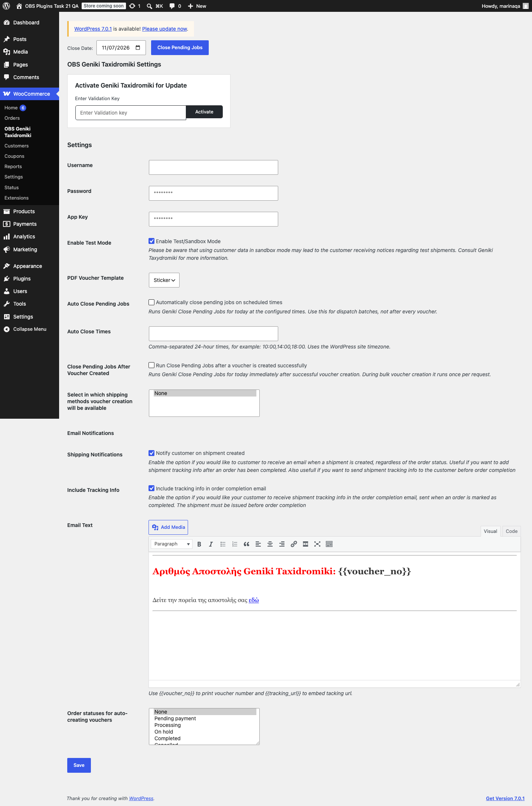Image resolution: width=532 pixels, height=806 pixels.
Task: Check Run Close Pending Jobs after voucher created
Action: (x=151, y=365)
